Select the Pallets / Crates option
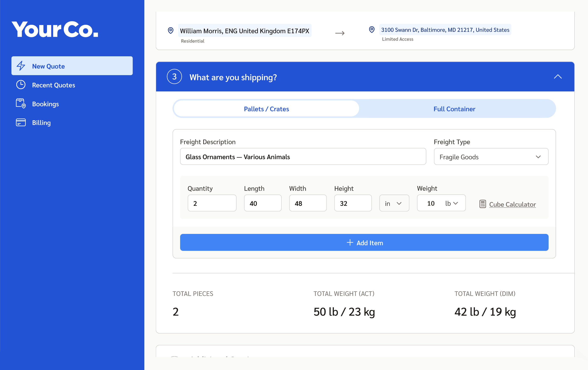This screenshot has height=370, width=588. point(266,109)
